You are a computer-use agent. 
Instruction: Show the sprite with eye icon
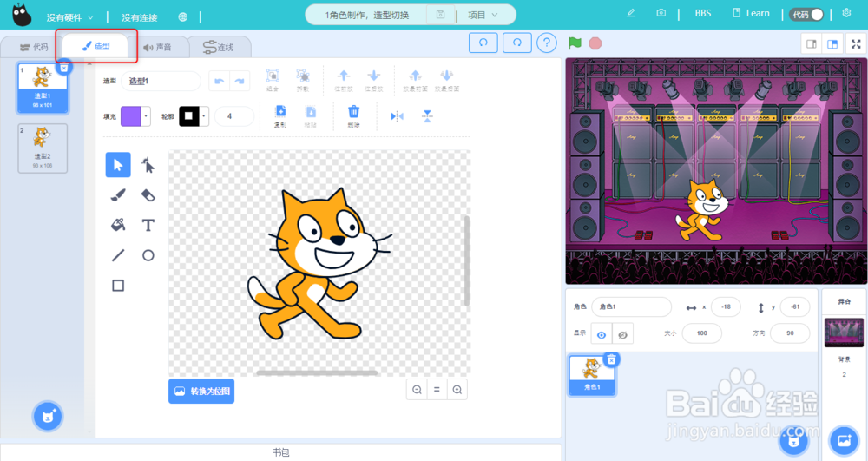point(602,334)
